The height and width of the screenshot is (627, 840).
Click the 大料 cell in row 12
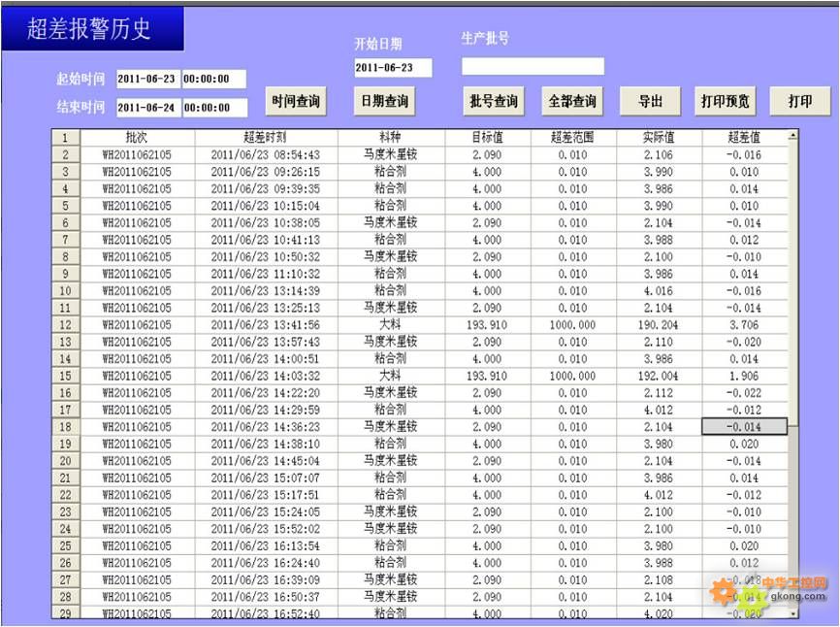(390, 324)
